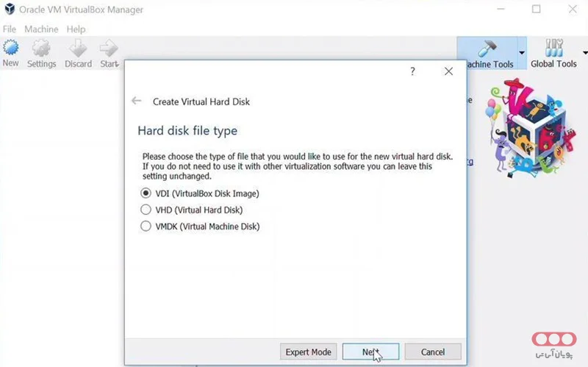Close the Create Virtual Hard Disk dialog
This screenshot has height=367, width=588.
point(448,71)
